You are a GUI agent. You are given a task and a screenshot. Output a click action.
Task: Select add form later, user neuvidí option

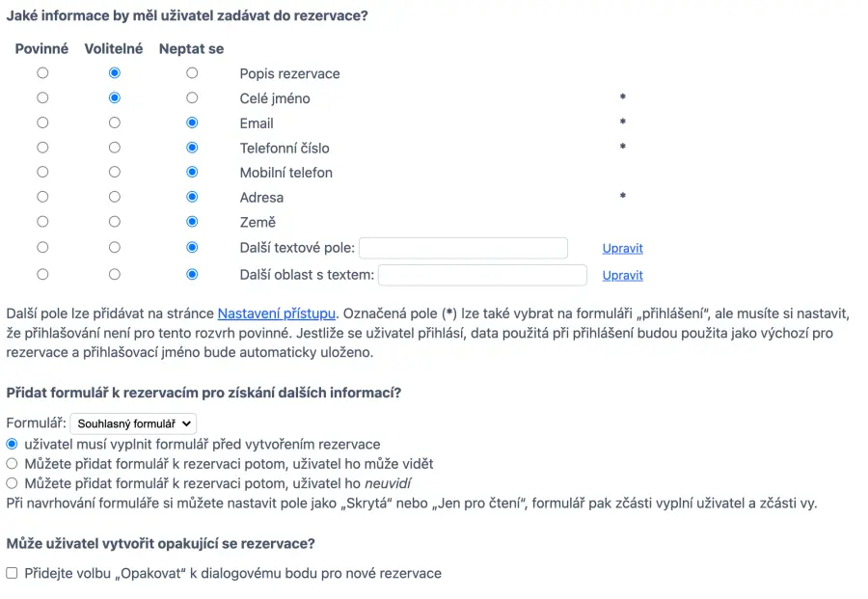pos(13,483)
